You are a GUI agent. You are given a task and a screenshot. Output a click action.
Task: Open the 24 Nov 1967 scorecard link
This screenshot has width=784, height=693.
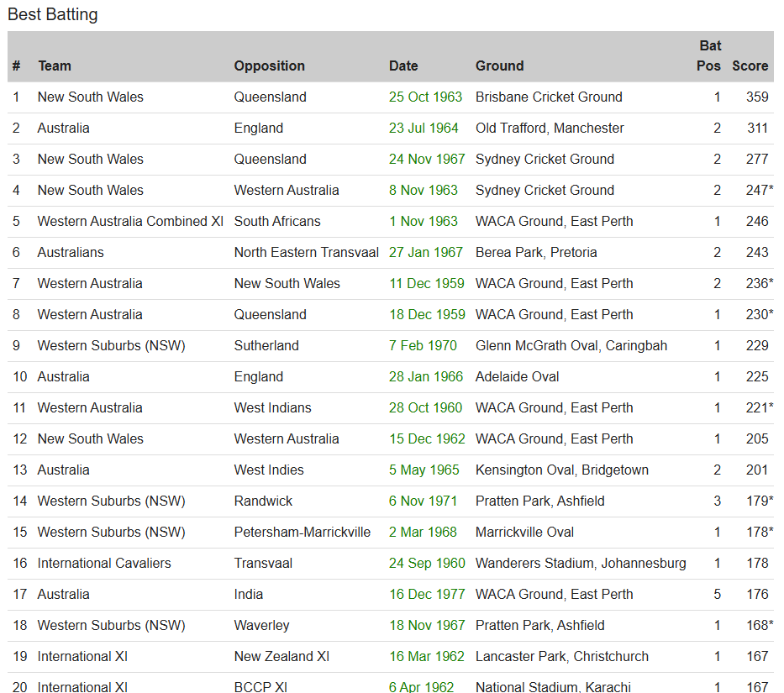pyautogui.click(x=425, y=159)
